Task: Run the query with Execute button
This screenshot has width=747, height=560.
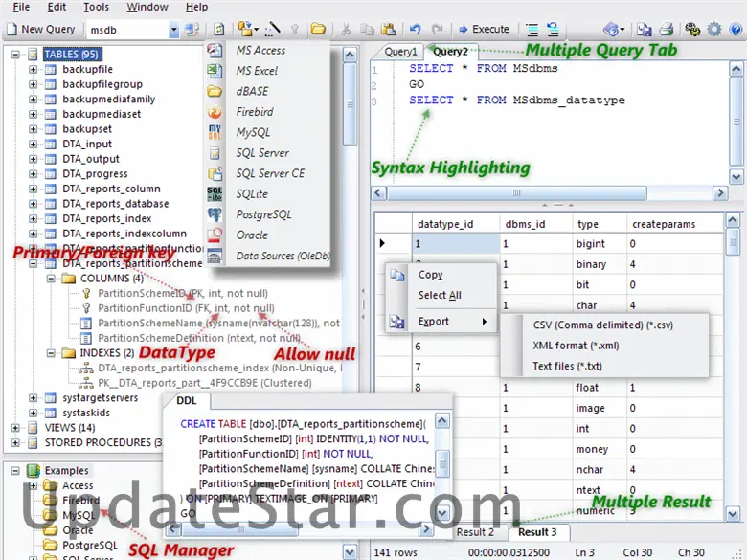Action: coord(484,30)
